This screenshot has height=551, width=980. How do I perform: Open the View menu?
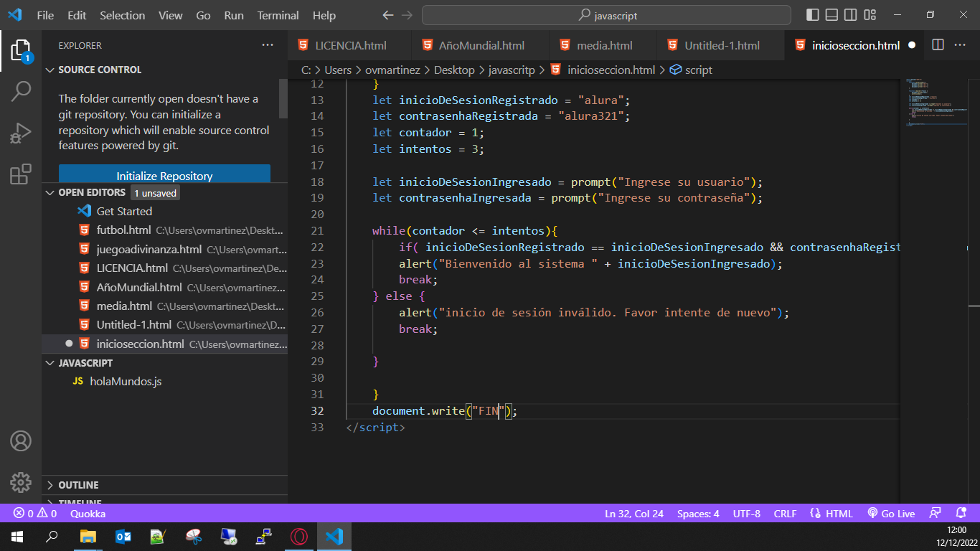[x=171, y=15]
